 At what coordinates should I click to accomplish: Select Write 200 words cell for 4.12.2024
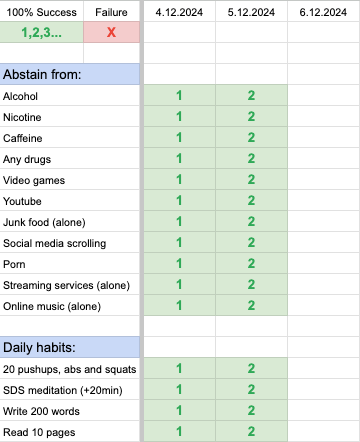point(179,411)
